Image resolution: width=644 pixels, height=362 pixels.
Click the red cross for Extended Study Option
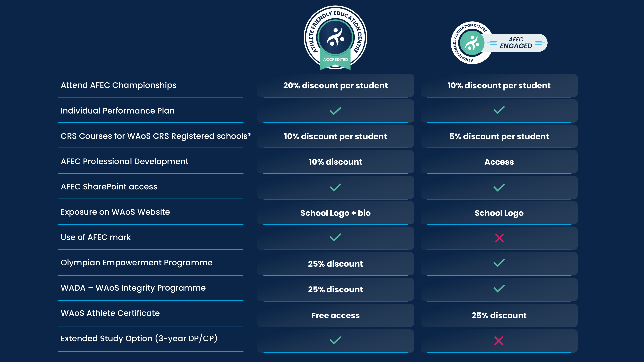(x=499, y=341)
